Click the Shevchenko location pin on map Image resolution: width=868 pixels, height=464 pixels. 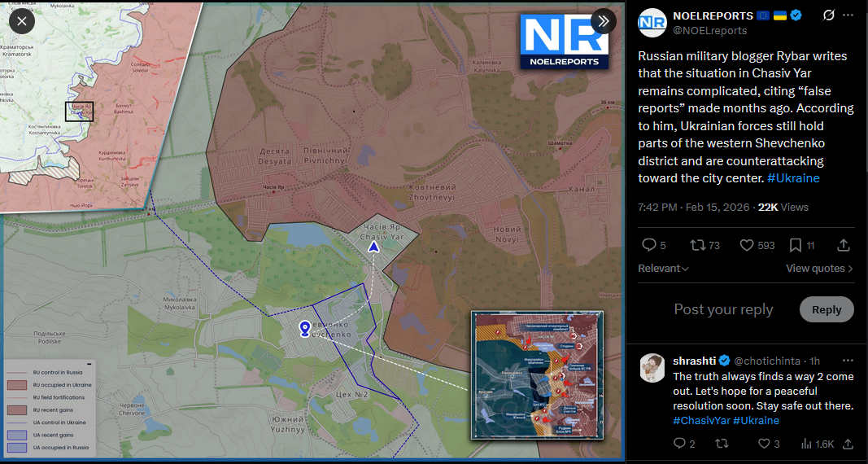click(304, 328)
